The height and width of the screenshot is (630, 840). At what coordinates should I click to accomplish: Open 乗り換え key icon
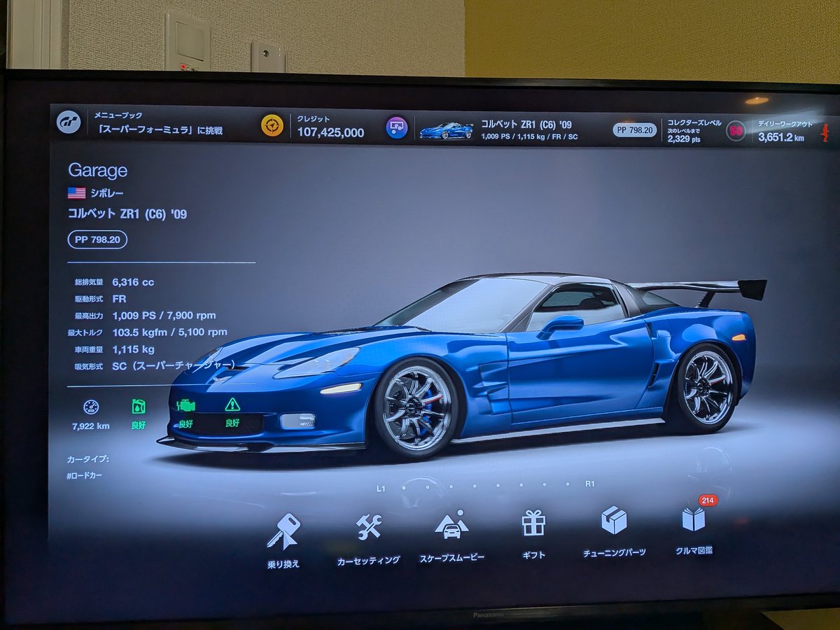pos(283,531)
